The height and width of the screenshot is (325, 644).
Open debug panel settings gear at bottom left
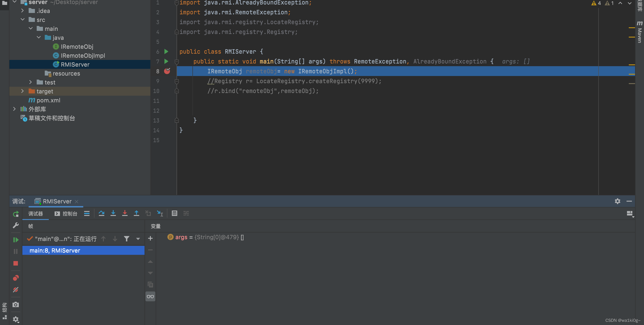pos(16,319)
